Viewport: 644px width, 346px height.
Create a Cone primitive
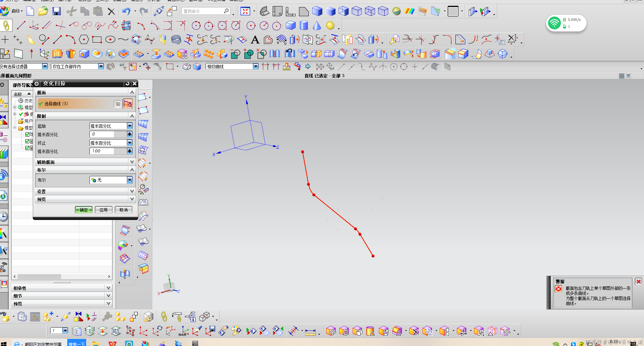[x=317, y=25]
